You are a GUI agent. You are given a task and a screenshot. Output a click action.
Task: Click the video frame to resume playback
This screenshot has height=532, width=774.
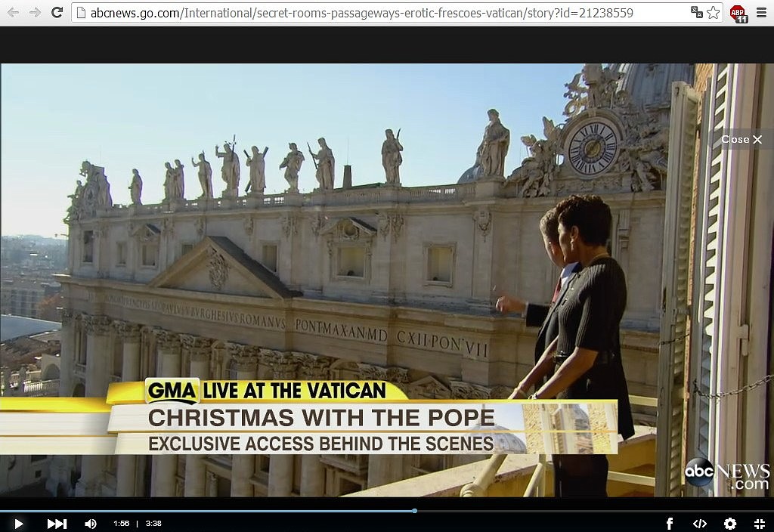[387, 280]
